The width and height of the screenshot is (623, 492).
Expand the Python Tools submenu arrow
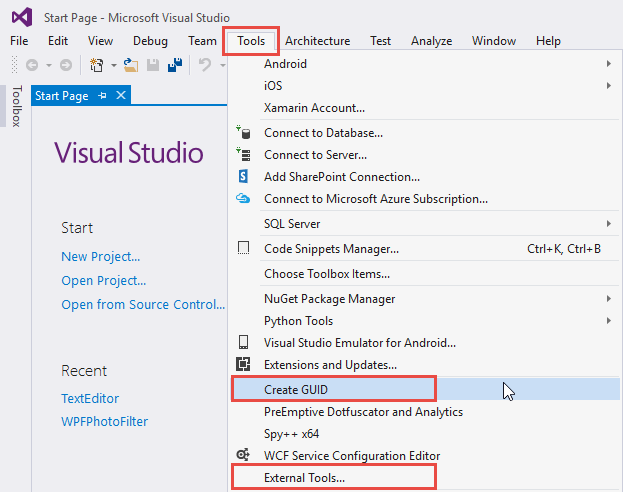click(609, 320)
